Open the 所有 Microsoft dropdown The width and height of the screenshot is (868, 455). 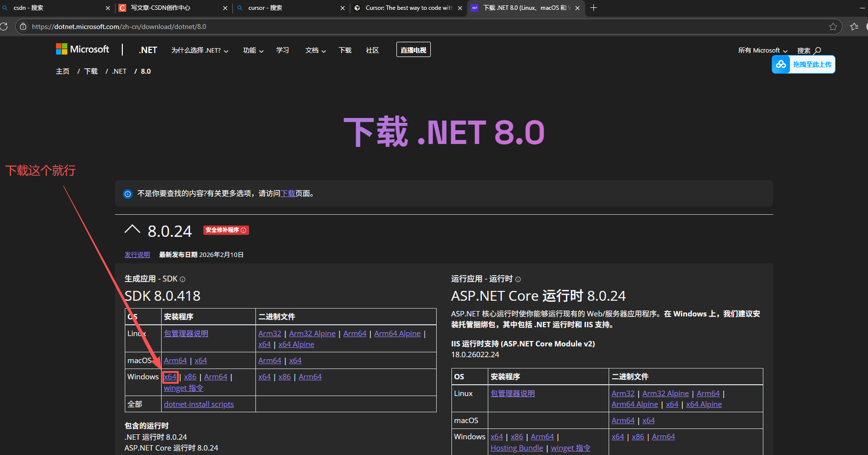click(x=762, y=51)
